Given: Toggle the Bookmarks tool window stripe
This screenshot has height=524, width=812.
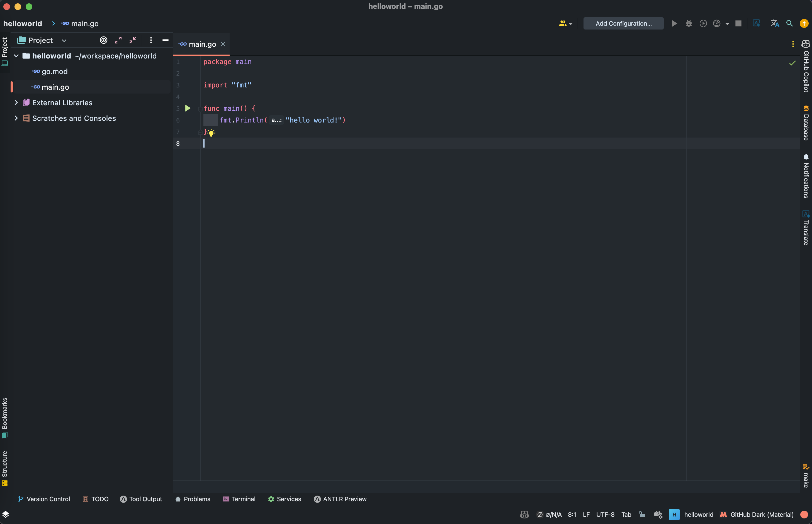Looking at the screenshot, I should click(5, 417).
